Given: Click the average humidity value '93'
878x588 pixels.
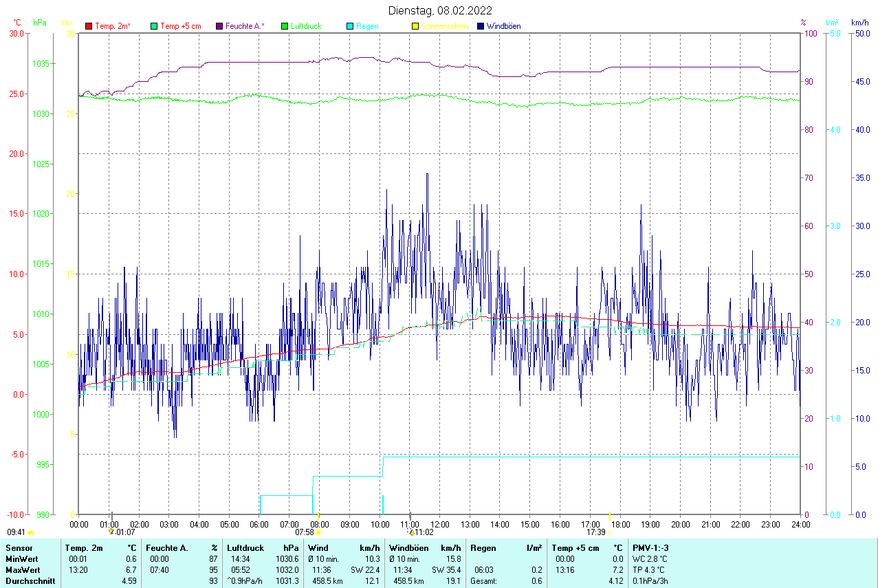Looking at the screenshot, I should pos(213,581).
